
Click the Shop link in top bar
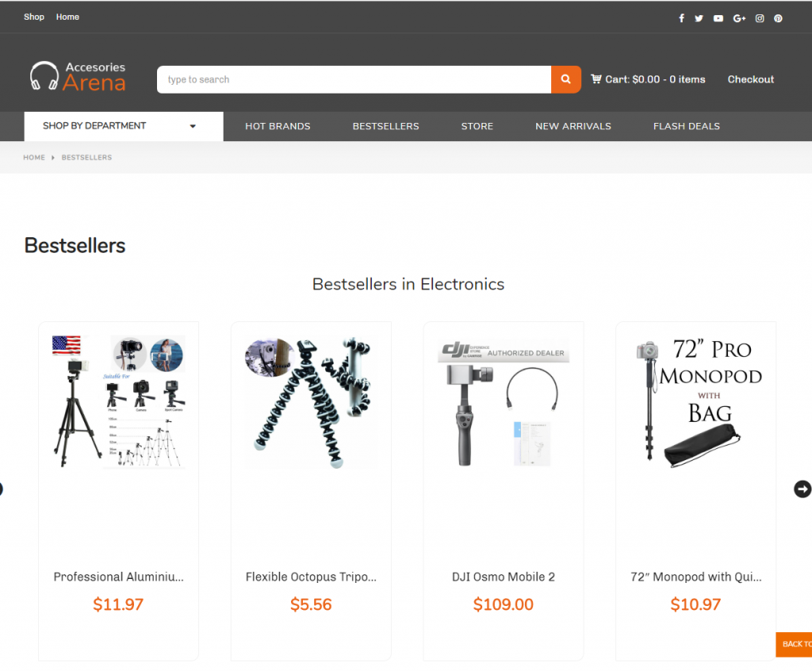pyautogui.click(x=33, y=17)
